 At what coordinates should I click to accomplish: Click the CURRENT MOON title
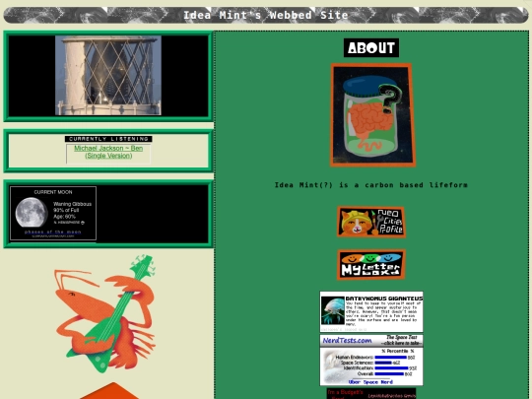click(x=53, y=192)
